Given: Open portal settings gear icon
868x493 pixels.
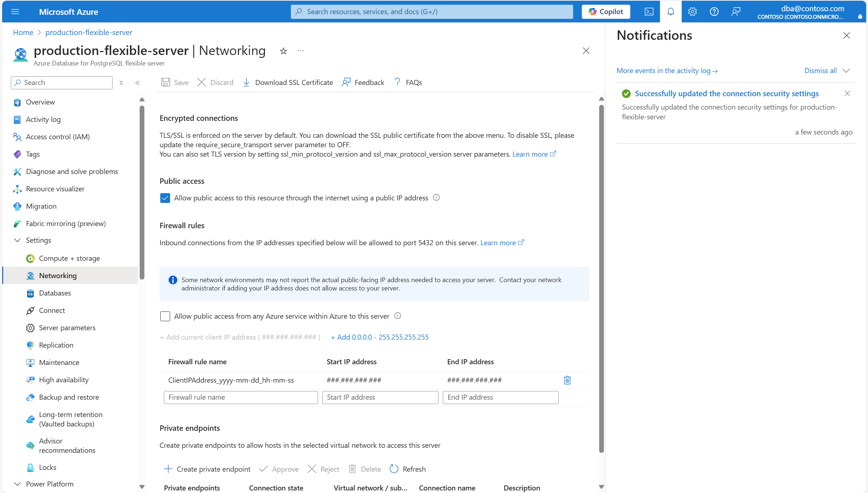Looking at the screenshot, I should pos(692,12).
